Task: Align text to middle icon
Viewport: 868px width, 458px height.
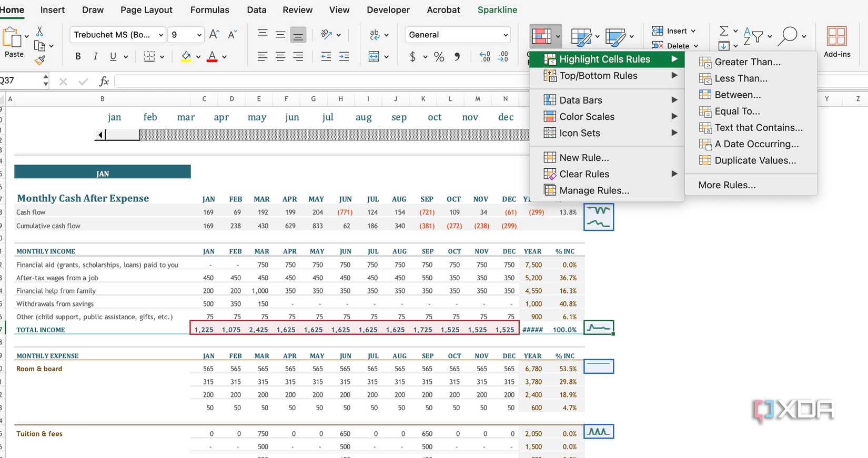Action: (280, 34)
